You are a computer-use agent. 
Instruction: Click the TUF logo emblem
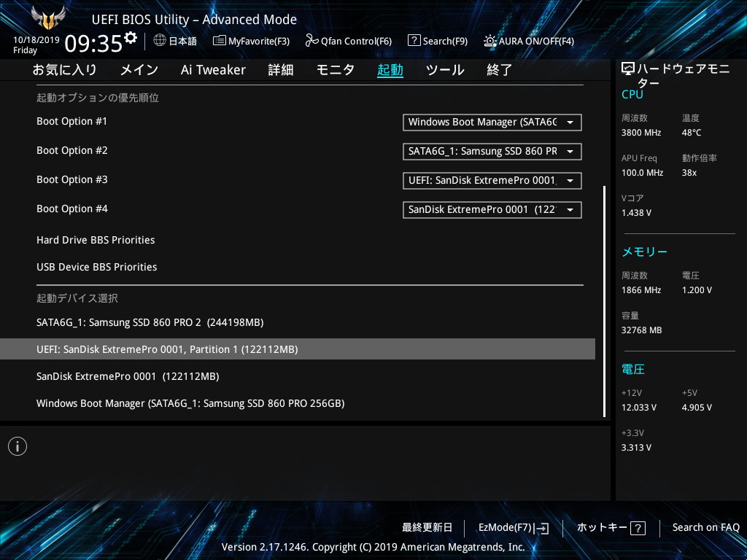[48, 17]
